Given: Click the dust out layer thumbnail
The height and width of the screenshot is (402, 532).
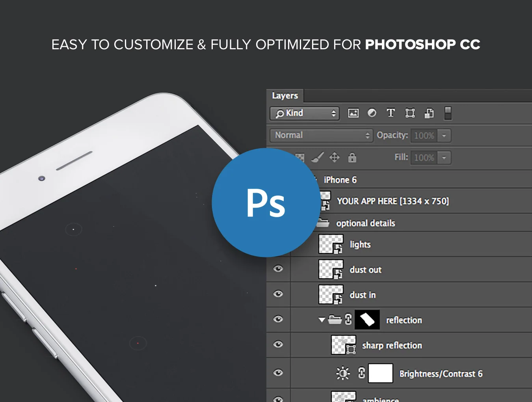Looking at the screenshot, I should tap(331, 269).
